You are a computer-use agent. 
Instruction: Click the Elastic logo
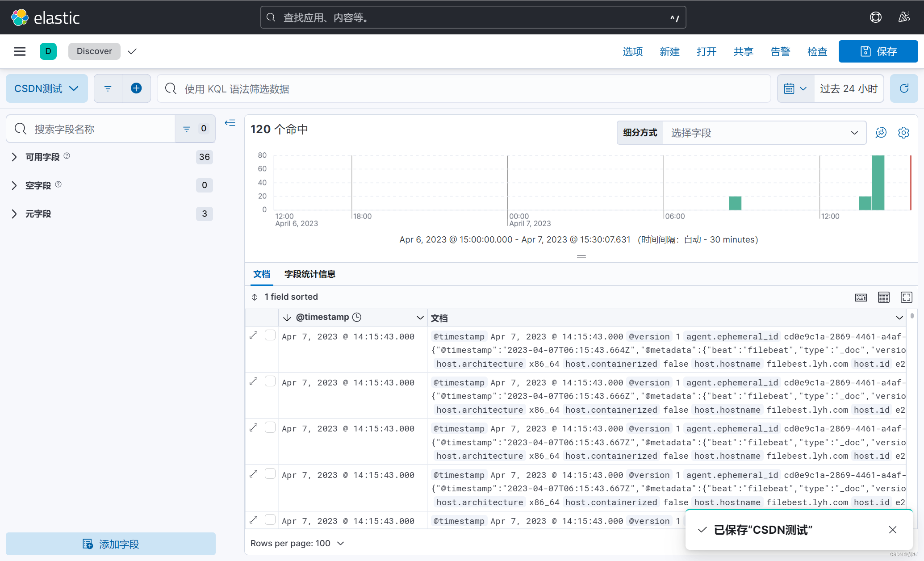point(45,17)
